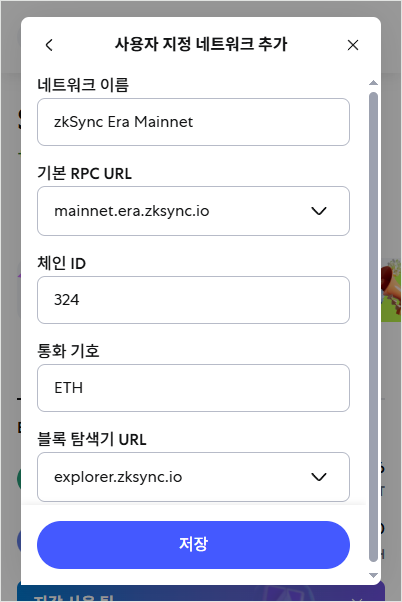This screenshot has width=402, height=602.
Task: Open the default RPC URL dropdown
Action: pos(193,211)
